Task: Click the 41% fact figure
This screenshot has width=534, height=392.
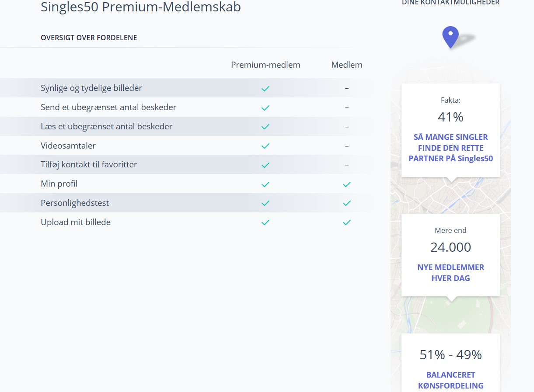Action: click(450, 117)
